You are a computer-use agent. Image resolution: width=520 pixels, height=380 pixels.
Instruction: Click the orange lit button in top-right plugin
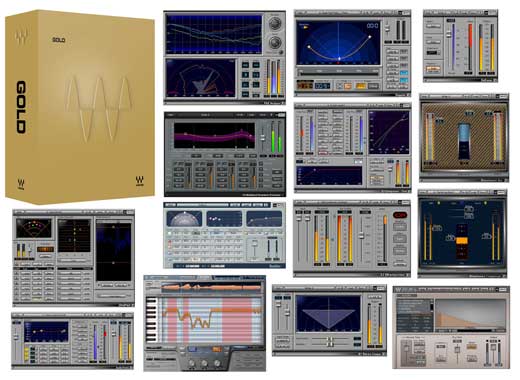click(433, 69)
